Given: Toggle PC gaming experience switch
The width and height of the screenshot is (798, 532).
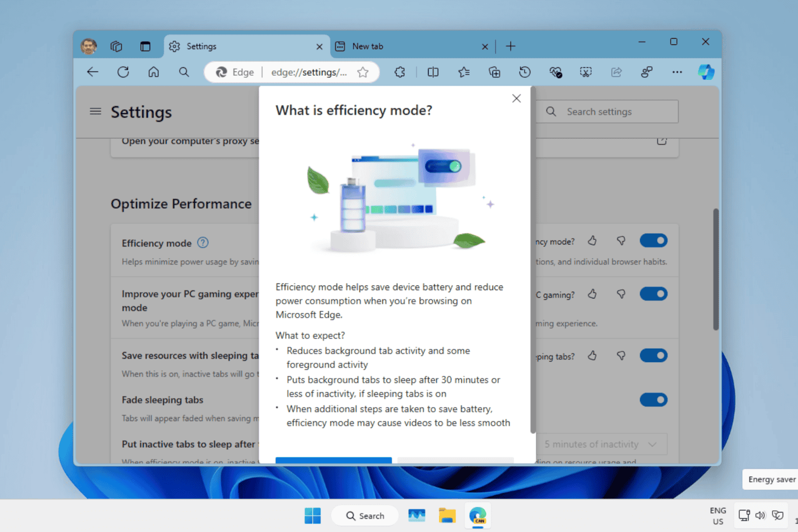Looking at the screenshot, I should 654,294.
